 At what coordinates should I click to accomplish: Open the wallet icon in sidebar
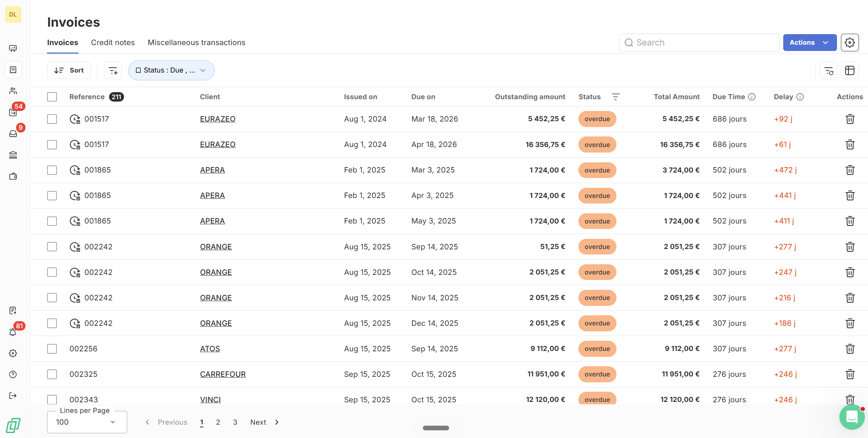pyautogui.click(x=13, y=176)
